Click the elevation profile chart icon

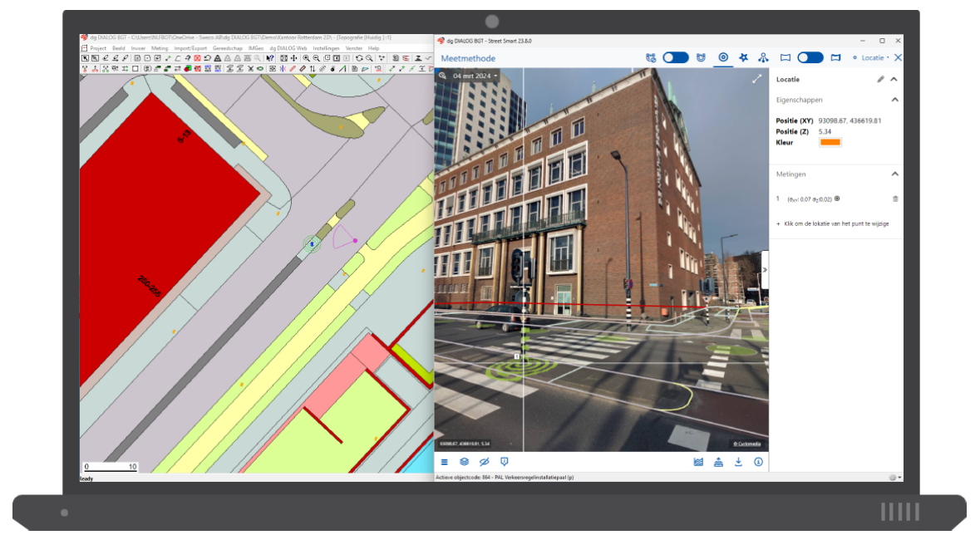[698, 462]
